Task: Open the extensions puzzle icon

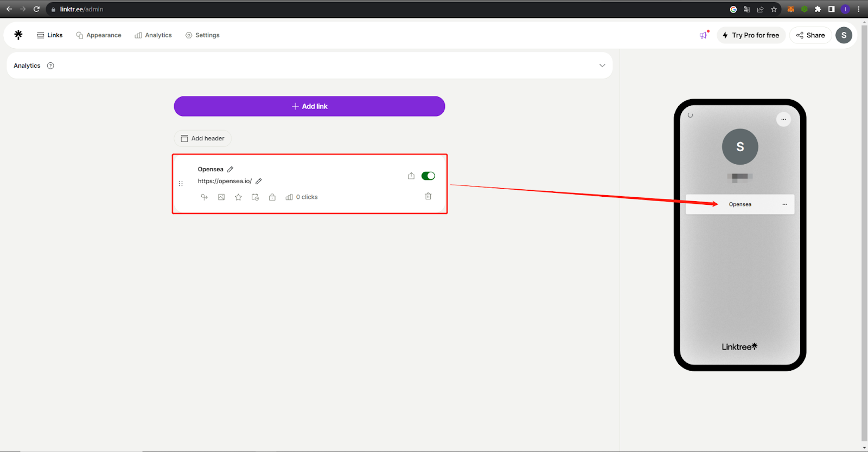Action: click(818, 9)
